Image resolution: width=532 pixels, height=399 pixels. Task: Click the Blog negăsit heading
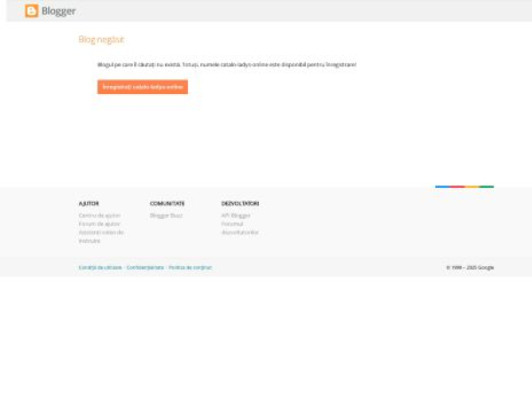[101, 40]
